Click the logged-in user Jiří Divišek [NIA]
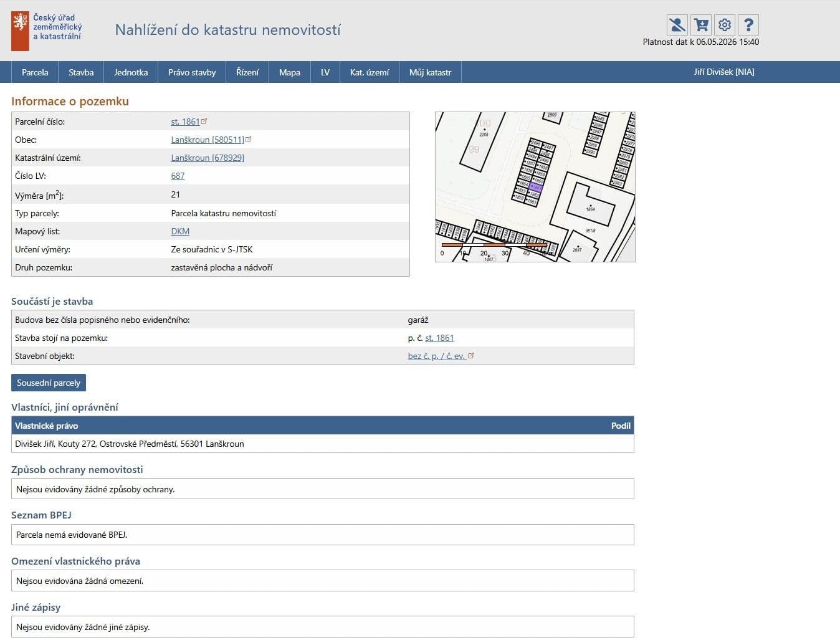This screenshot has height=640, width=840. click(x=724, y=72)
